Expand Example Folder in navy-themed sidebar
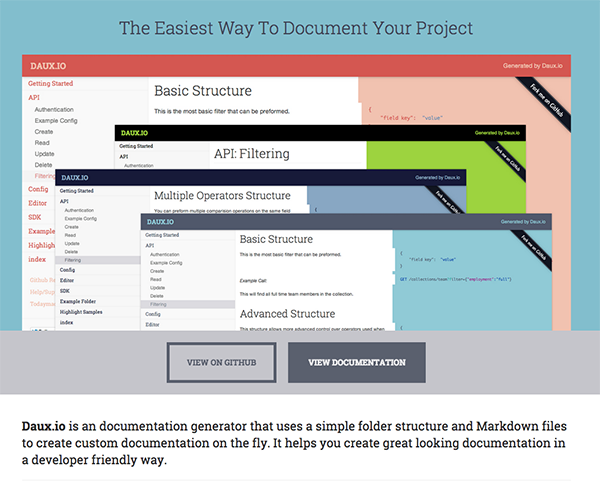 (78, 301)
